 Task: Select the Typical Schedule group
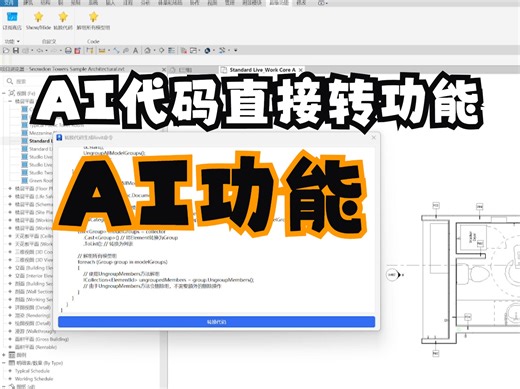(x=32, y=371)
